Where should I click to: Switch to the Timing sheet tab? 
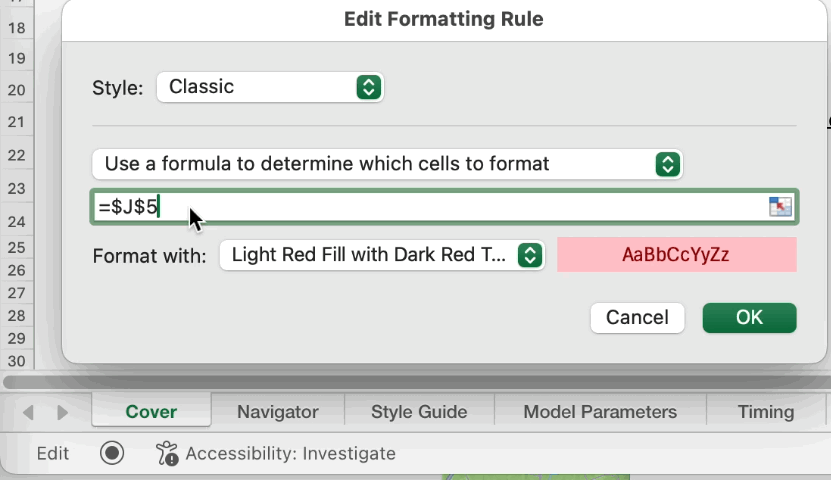coord(765,411)
